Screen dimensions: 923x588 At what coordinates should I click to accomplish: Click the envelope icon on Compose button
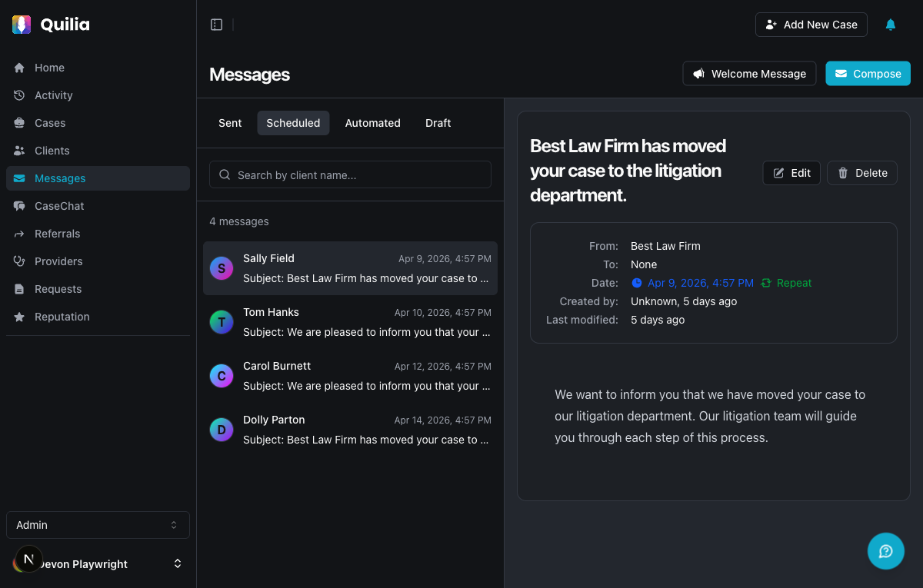pos(841,73)
